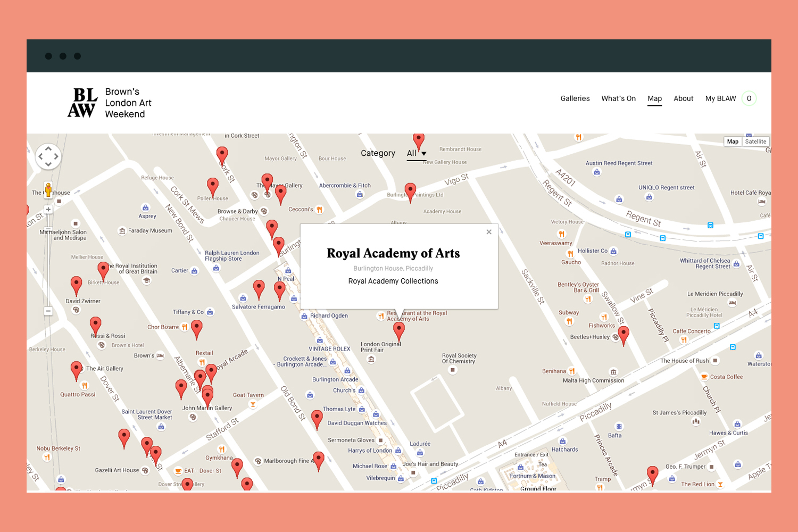Click the red pin on Burlington Paintings Ltd

pos(410,192)
